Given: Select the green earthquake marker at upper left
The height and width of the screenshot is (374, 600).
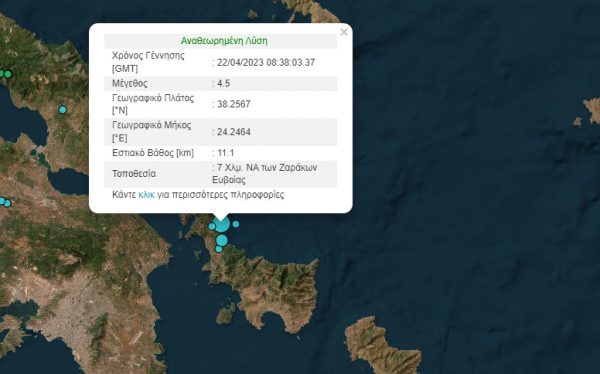Looking at the screenshot, I should point(8,74).
